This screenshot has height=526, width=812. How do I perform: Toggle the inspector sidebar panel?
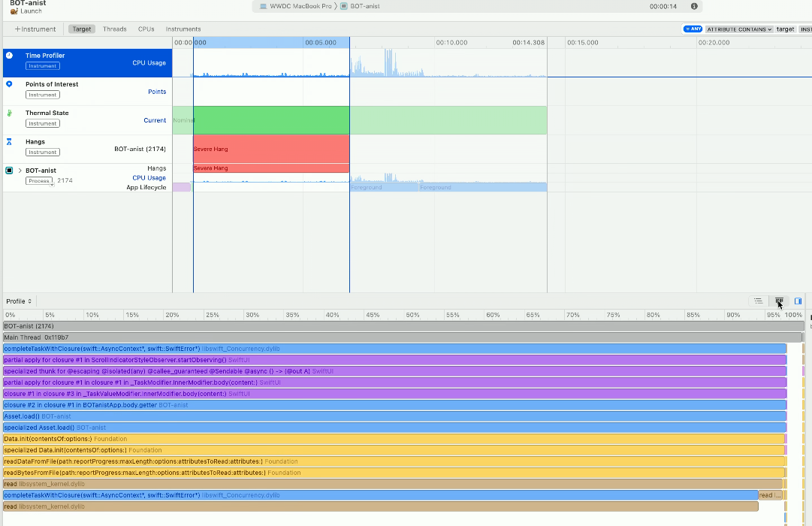pos(798,301)
